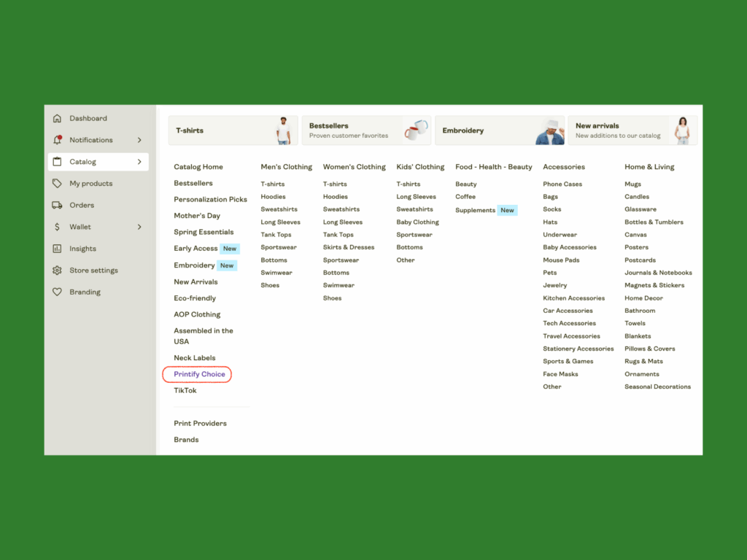747x560 pixels.
Task: Open the Spring Essentials link
Action: (x=204, y=232)
